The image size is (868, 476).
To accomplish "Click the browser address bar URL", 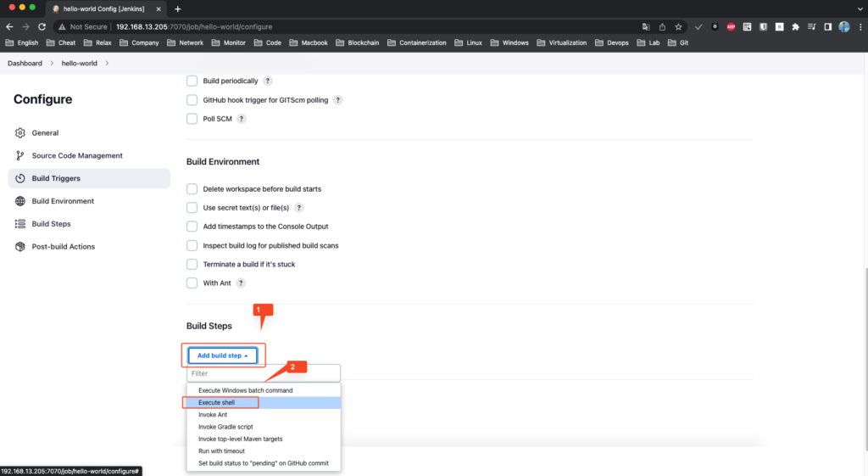I will pos(194,26).
